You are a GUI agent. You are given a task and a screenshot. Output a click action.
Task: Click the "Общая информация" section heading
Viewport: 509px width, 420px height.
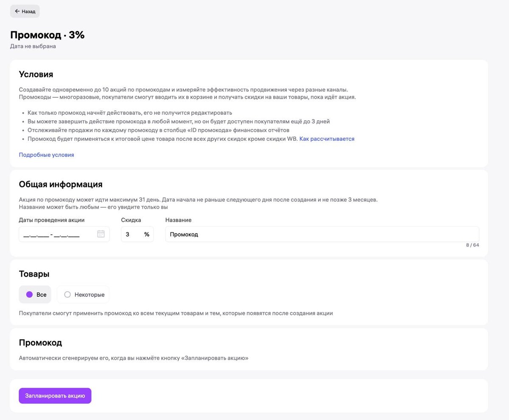[61, 184]
